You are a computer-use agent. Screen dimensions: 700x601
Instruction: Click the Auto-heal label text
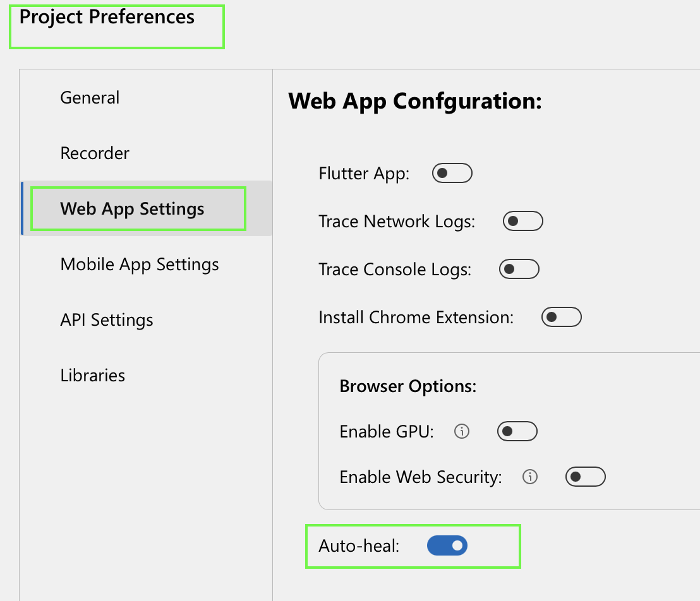pos(359,546)
